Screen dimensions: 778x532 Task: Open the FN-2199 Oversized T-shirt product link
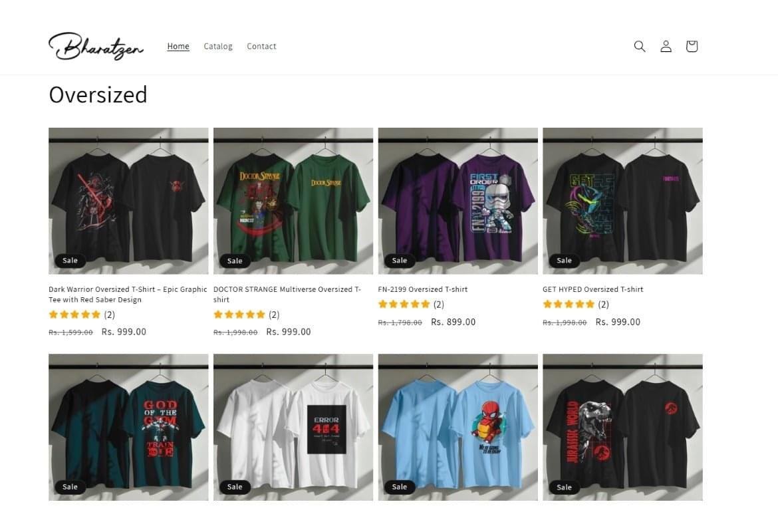pos(423,289)
